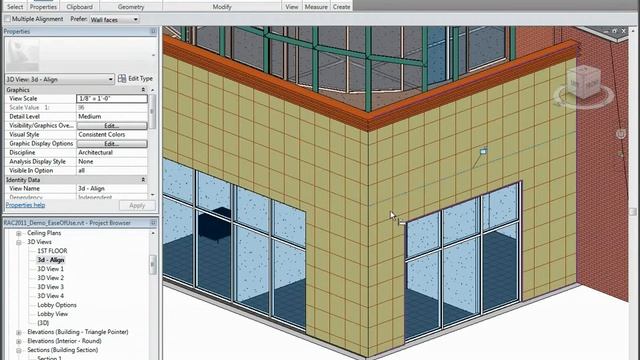Collapse the 3D Views node

19,242
